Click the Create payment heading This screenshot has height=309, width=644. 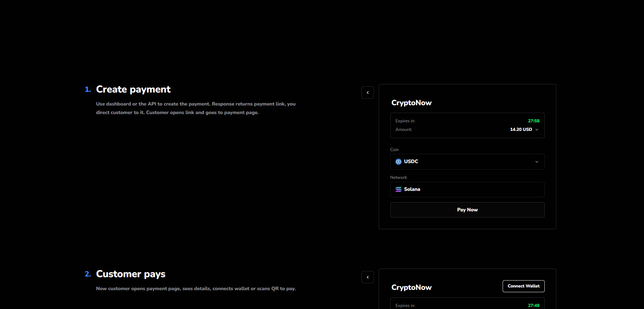click(x=133, y=89)
